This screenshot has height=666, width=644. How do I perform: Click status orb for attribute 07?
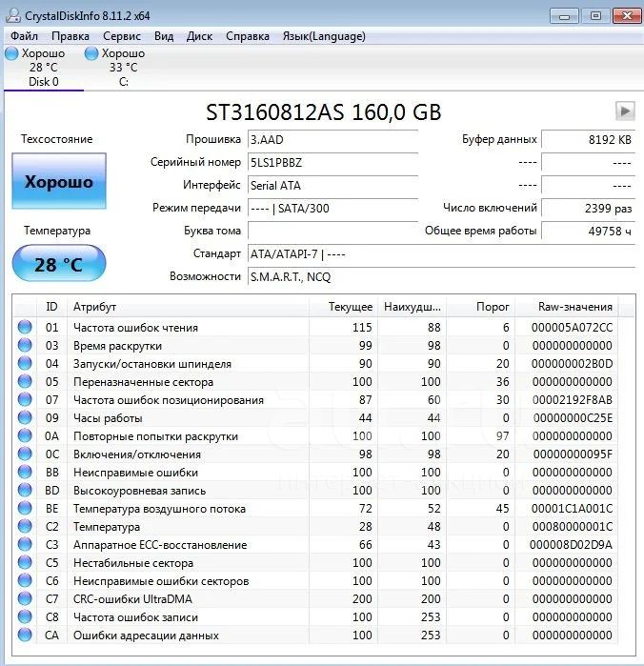[x=25, y=399]
